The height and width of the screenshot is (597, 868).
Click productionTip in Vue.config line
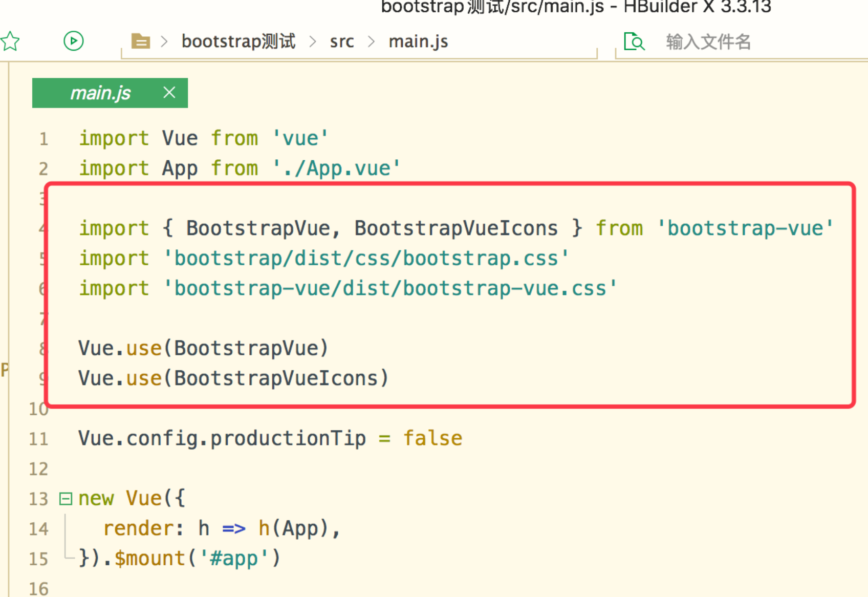click(288, 439)
